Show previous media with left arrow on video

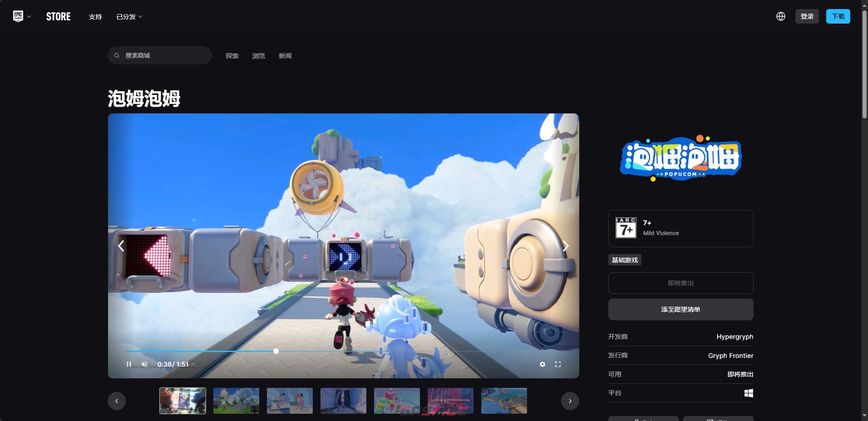[121, 246]
